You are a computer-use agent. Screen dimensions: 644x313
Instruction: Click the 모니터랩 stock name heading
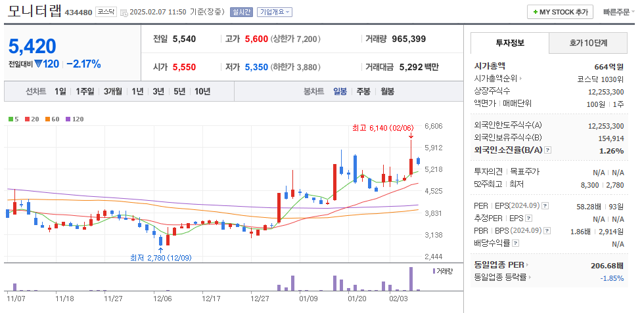(34, 11)
